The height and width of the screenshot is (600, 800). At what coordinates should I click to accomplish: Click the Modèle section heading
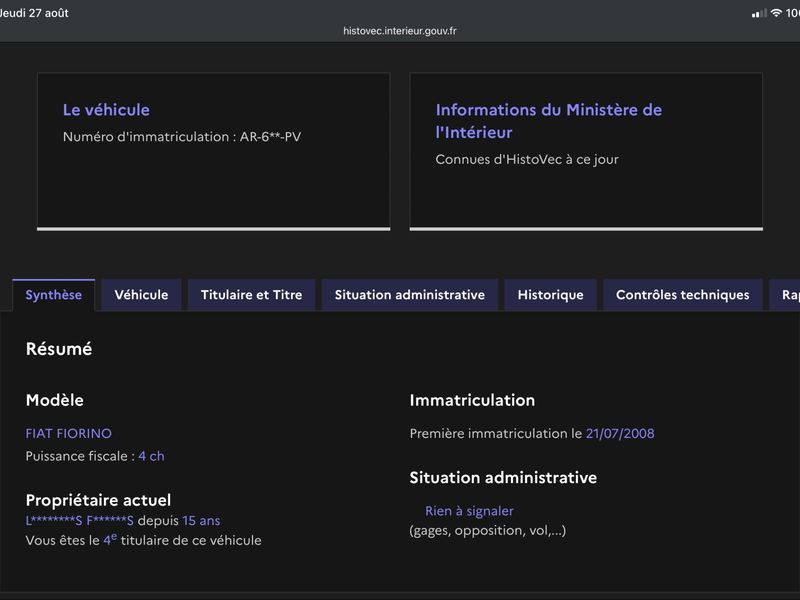click(55, 401)
